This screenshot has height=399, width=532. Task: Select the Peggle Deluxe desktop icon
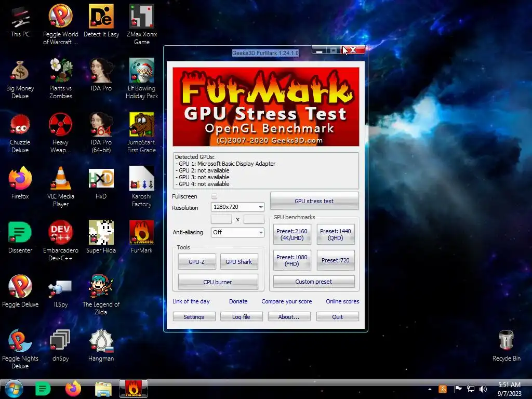coord(20,291)
